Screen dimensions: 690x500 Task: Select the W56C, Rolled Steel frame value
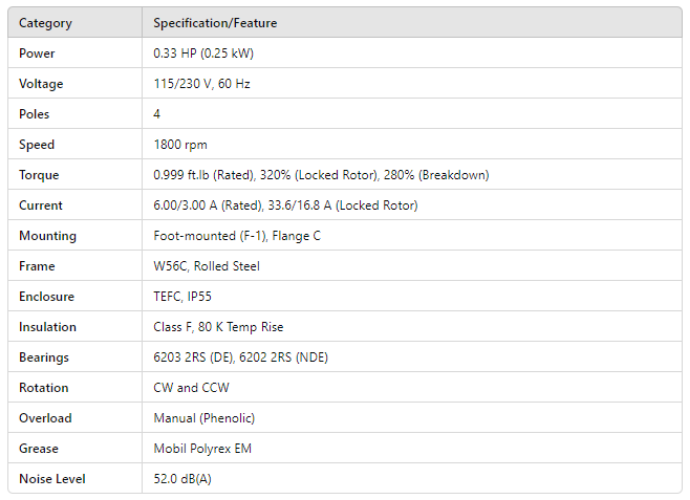tap(206, 266)
